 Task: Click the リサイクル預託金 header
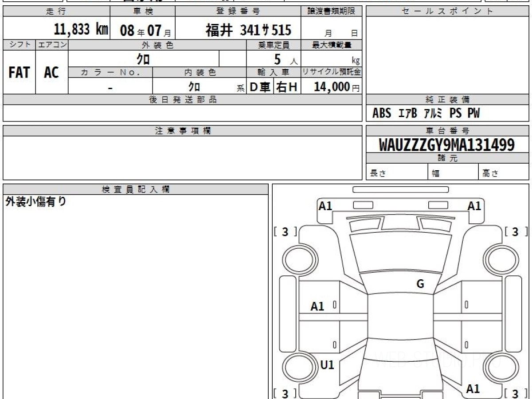click(x=331, y=72)
